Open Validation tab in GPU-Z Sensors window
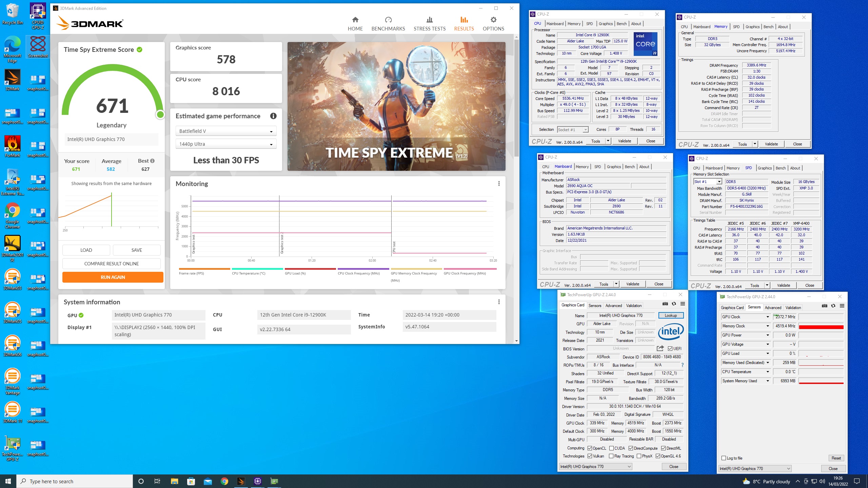Viewport: 868px width, 488px height. pos(793,308)
